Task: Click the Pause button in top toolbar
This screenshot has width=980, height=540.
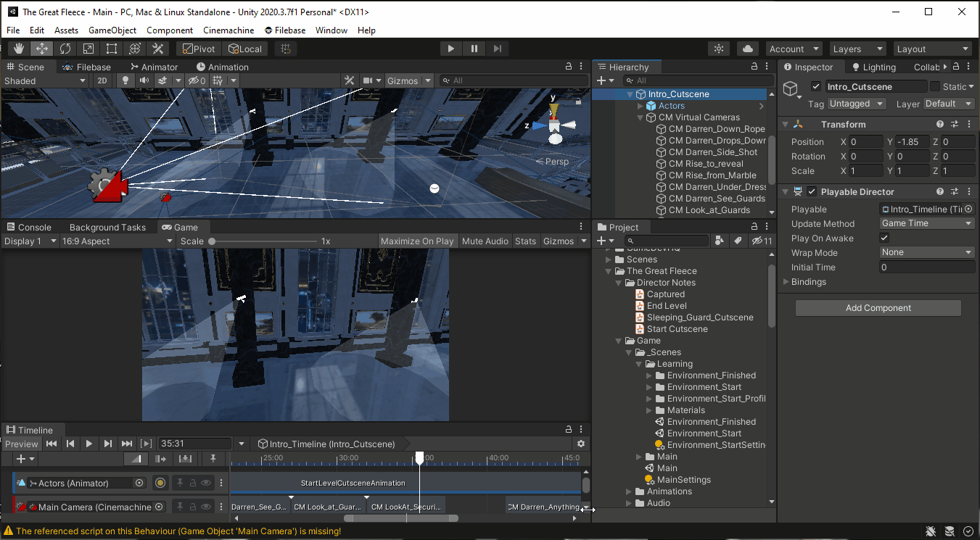Action: pyautogui.click(x=474, y=49)
